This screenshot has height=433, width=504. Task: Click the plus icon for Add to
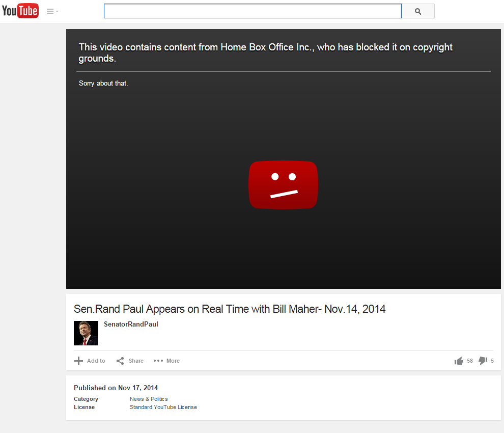pyautogui.click(x=78, y=361)
